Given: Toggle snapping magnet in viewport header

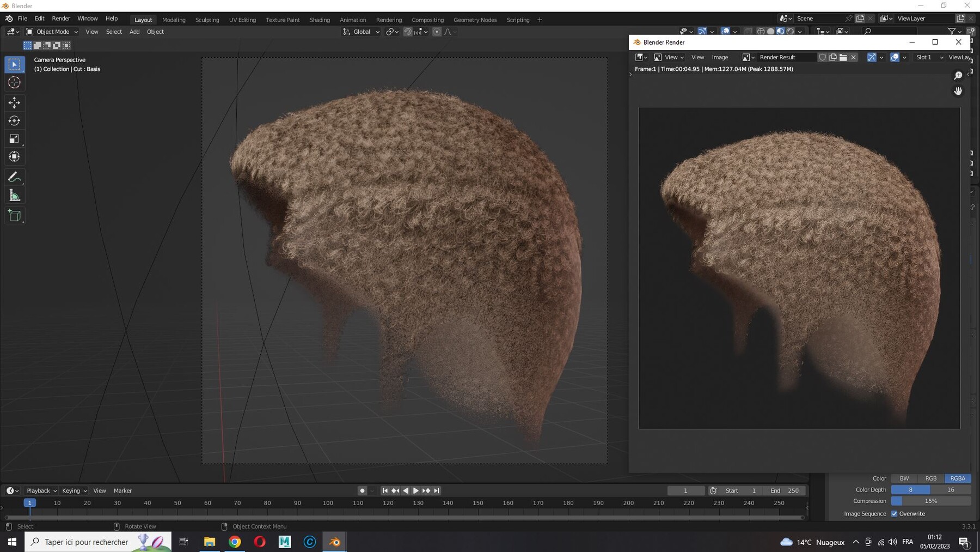Looking at the screenshot, I should click(x=407, y=32).
